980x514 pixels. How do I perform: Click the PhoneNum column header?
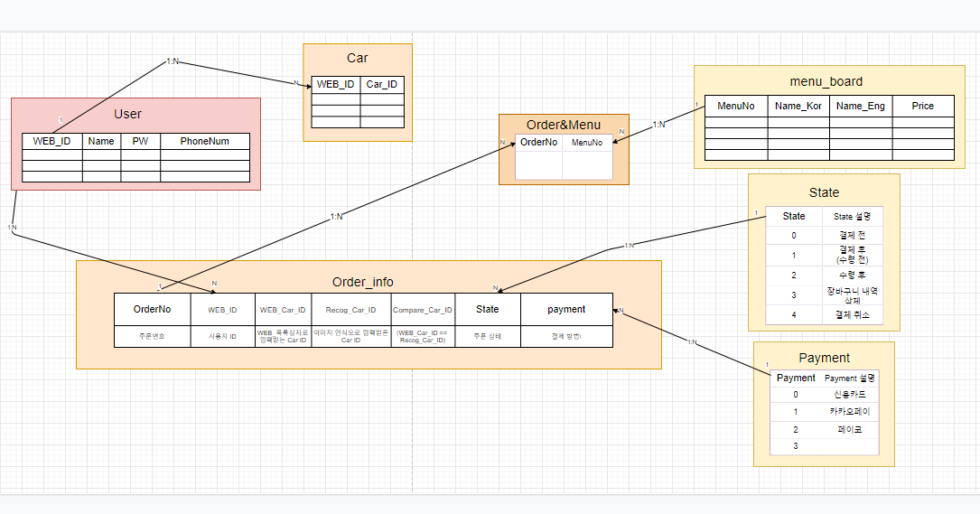(x=205, y=141)
